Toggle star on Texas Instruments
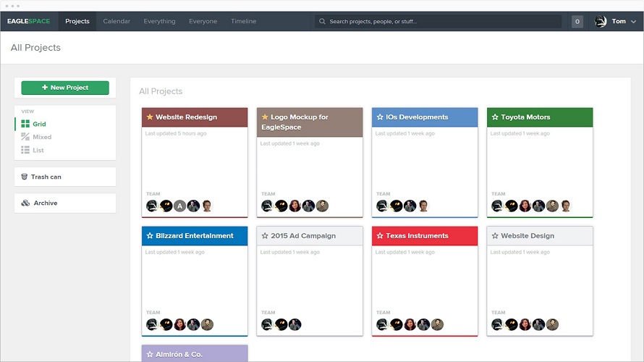This screenshot has width=644, height=362. coord(380,236)
